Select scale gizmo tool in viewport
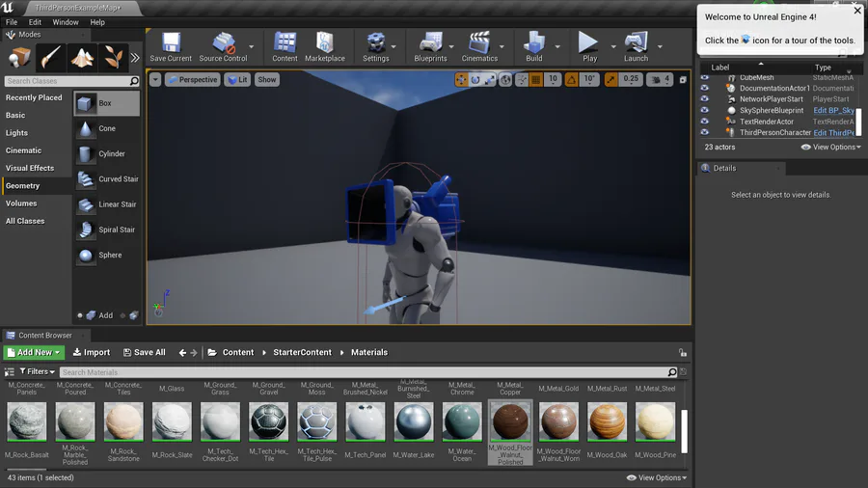The width and height of the screenshot is (868, 488). 490,80
